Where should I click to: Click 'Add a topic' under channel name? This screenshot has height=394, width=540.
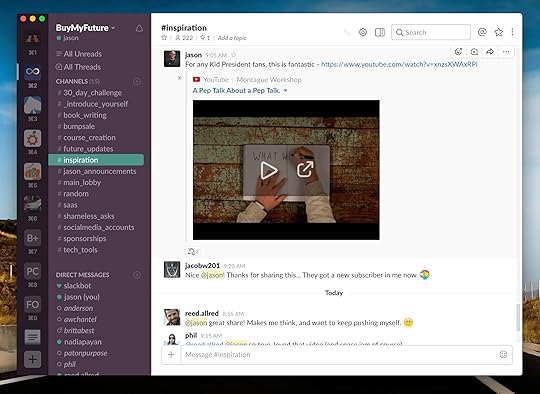point(232,38)
